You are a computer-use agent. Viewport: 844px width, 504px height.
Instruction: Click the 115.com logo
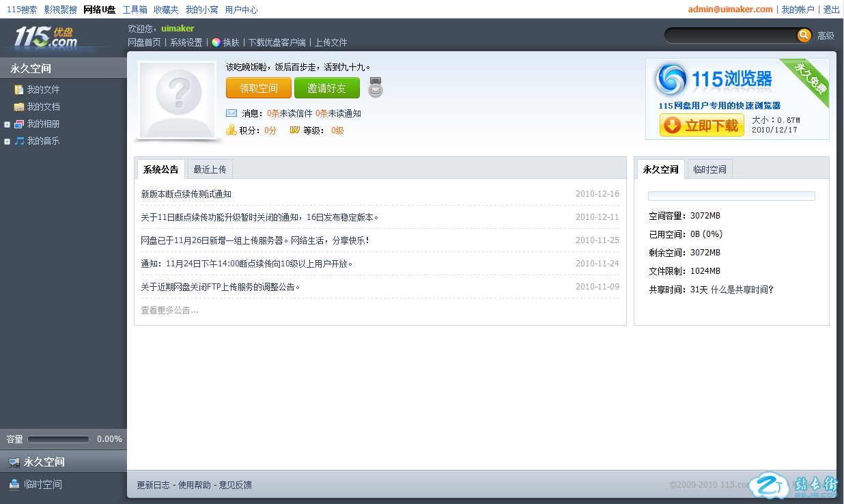[x=46, y=37]
